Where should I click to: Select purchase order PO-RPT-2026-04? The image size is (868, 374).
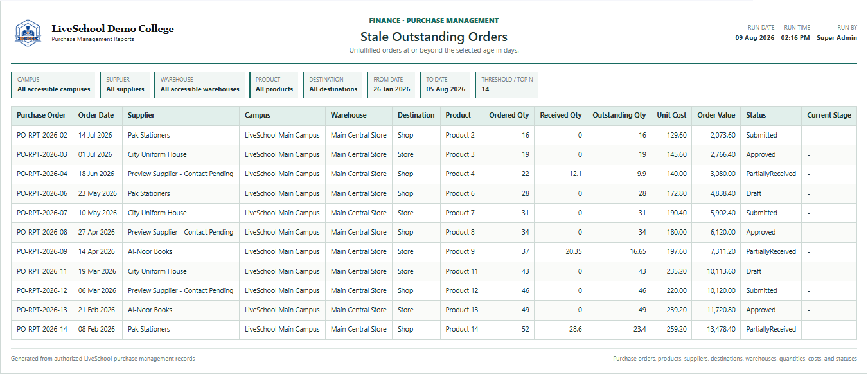42,174
